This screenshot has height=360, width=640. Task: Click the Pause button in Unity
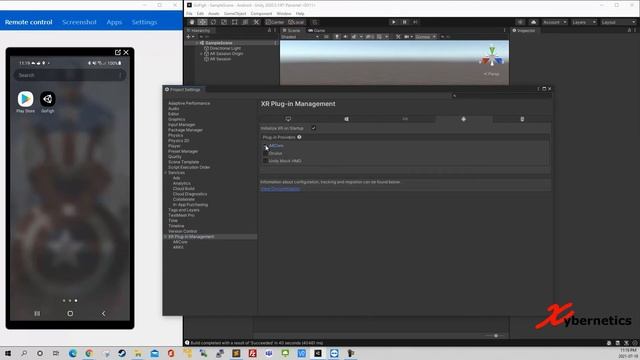(x=404, y=22)
